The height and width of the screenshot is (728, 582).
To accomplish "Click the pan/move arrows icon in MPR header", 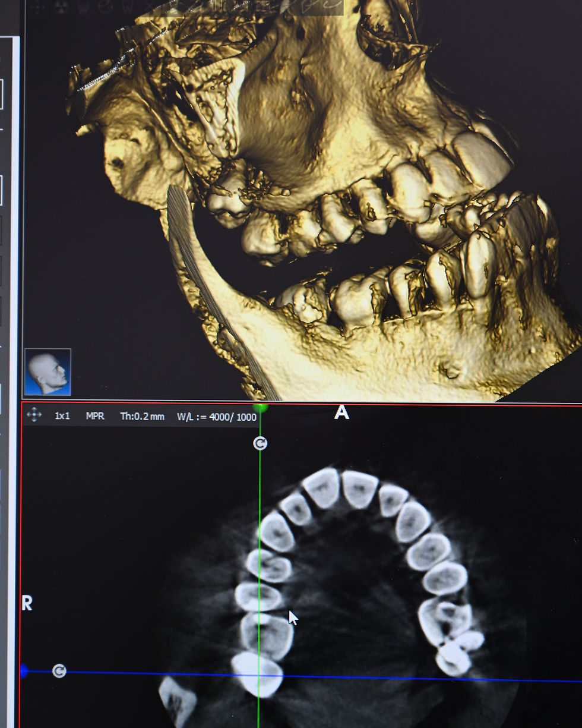I will pyautogui.click(x=34, y=415).
